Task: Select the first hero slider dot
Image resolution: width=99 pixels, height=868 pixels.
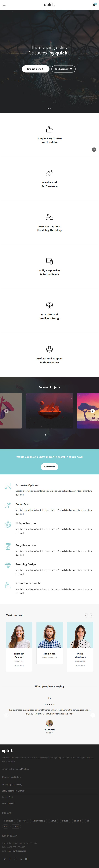Action: tap(48, 109)
